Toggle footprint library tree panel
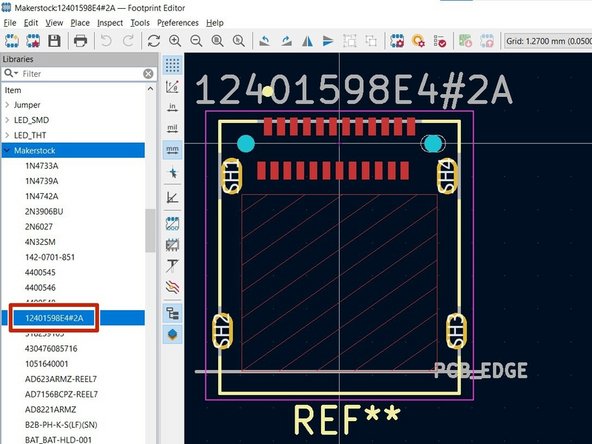The image size is (592, 444). (x=173, y=313)
